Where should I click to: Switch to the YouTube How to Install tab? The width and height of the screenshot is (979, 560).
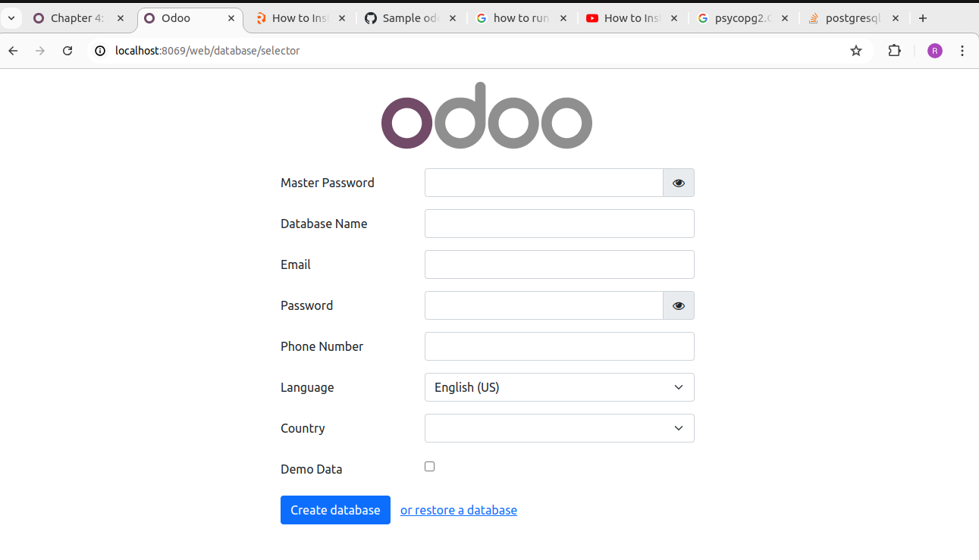coord(633,18)
